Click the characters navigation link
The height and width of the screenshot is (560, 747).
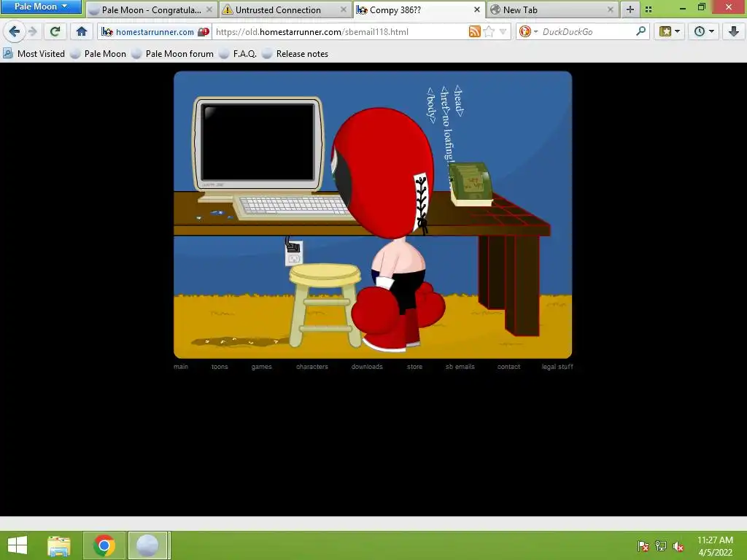point(312,367)
